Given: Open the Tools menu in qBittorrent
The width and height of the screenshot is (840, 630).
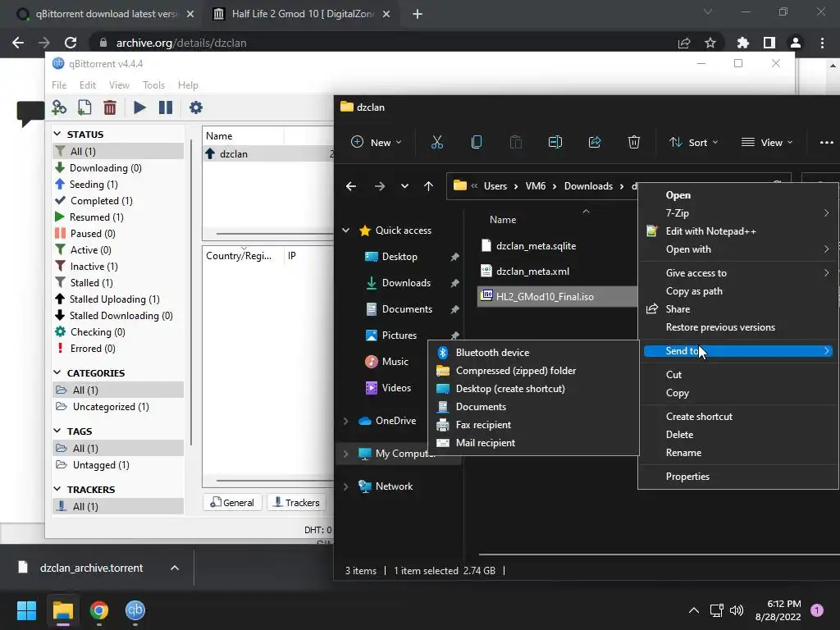Looking at the screenshot, I should point(153,85).
